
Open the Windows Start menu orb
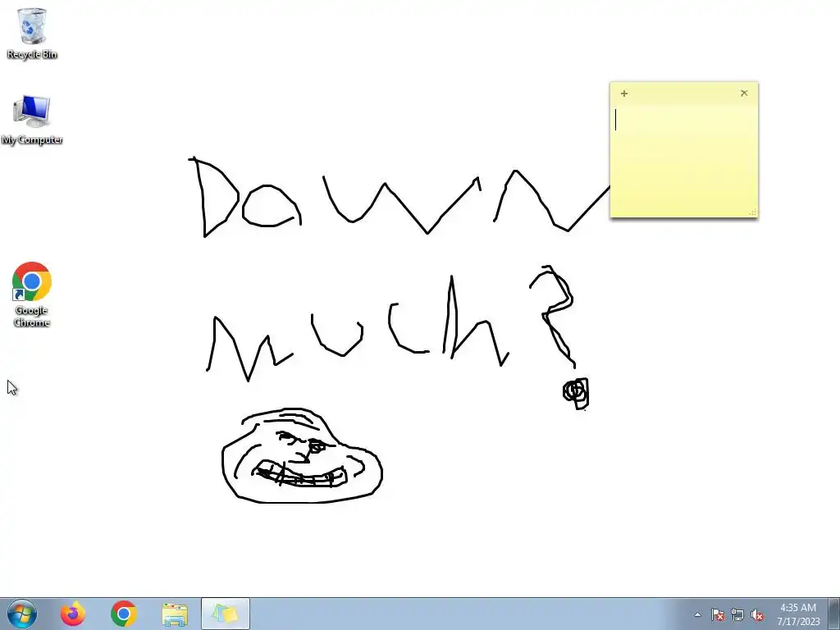(x=21, y=614)
